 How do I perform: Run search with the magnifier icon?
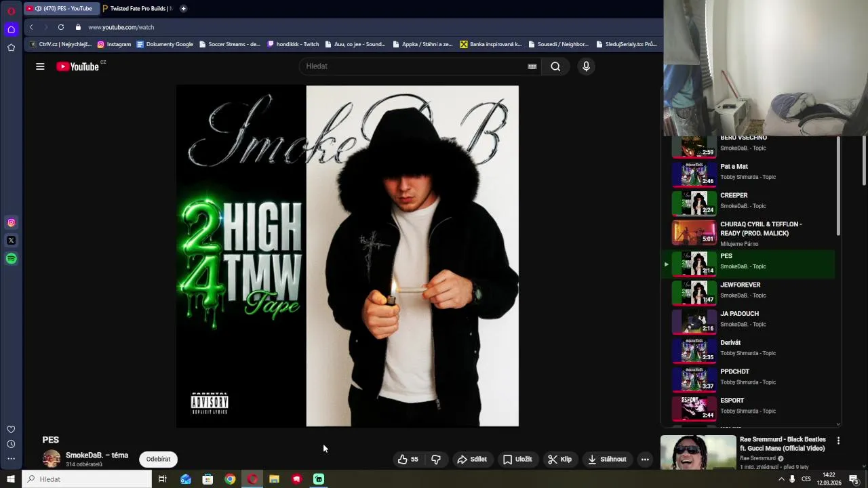[x=555, y=66]
